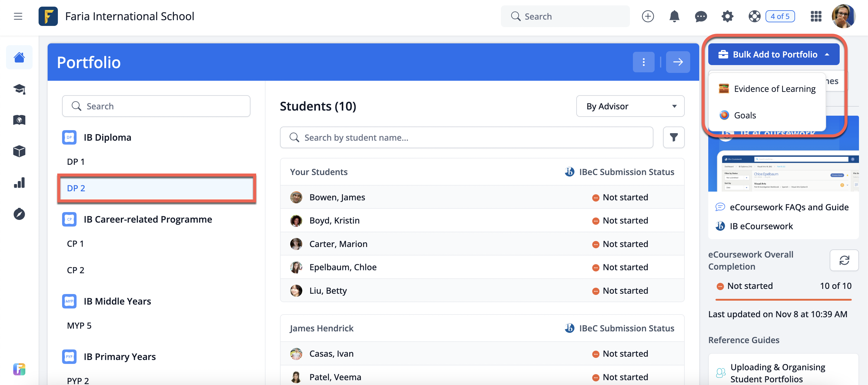Click the Portfolio arrow button
This screenshot has height=385, width=868.
[x=678, y=62]
